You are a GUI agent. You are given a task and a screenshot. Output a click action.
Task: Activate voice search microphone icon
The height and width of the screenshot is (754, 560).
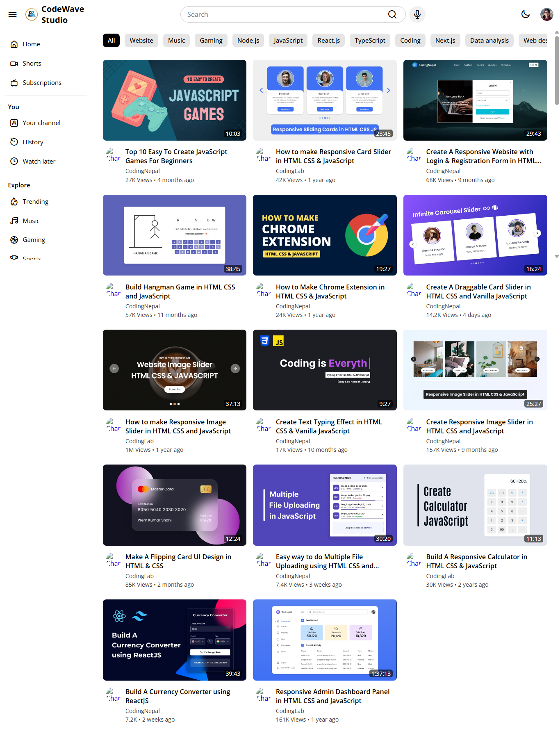(x=417, y=14)
